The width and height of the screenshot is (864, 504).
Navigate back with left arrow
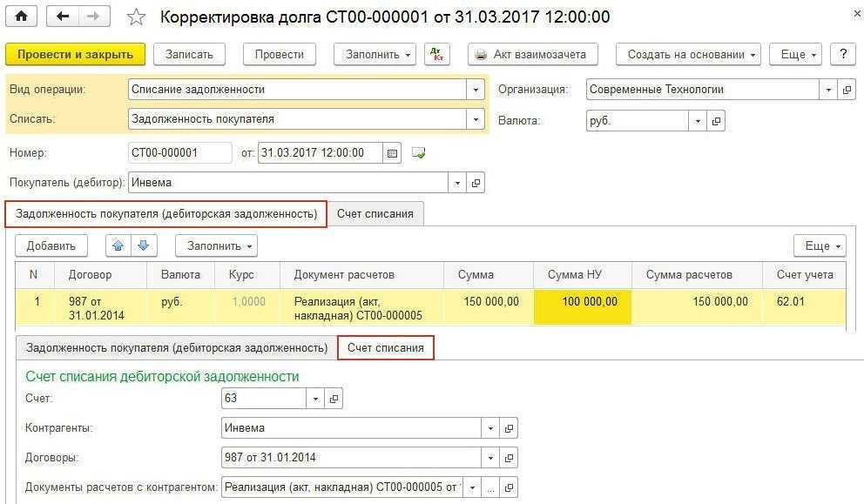[x=63, y=17]
